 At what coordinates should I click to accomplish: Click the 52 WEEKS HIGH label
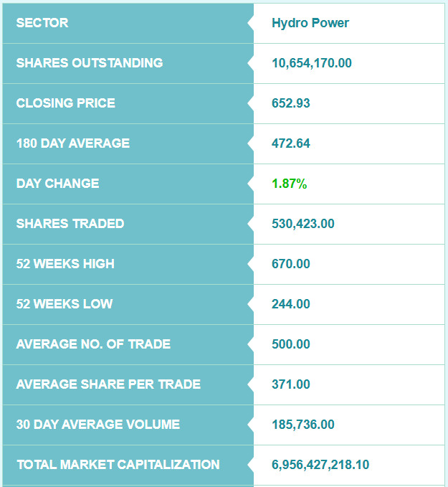pyautogui.click(x=65, y=264)
